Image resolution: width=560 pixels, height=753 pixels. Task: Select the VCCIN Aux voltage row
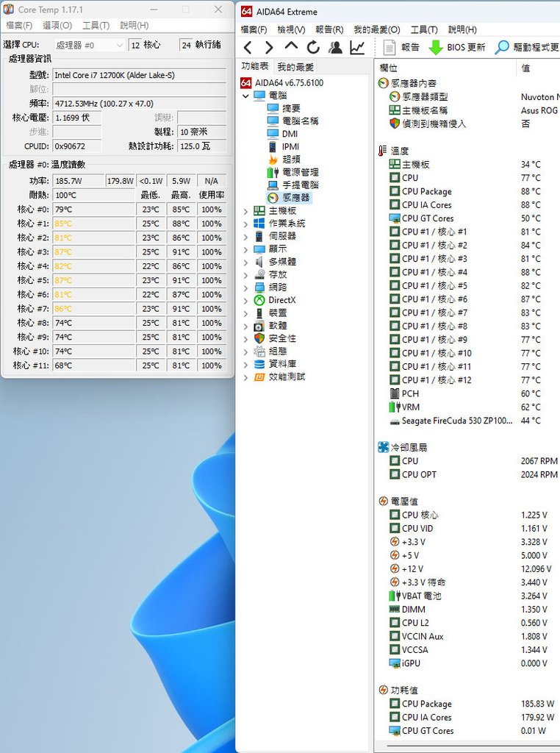pos(468,636)
